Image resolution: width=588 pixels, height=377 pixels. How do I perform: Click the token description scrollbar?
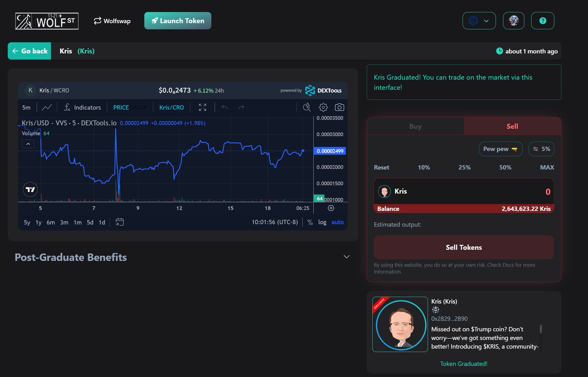541,329
